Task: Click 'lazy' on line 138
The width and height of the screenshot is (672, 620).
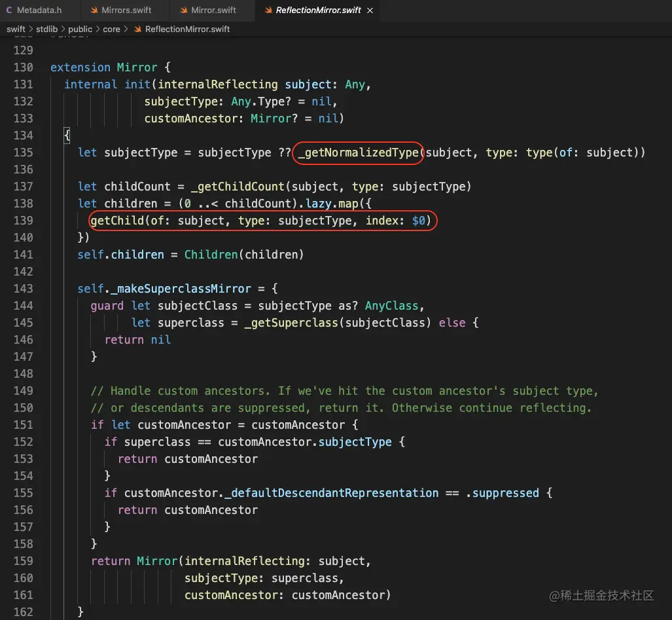Action: coord(319,204)
